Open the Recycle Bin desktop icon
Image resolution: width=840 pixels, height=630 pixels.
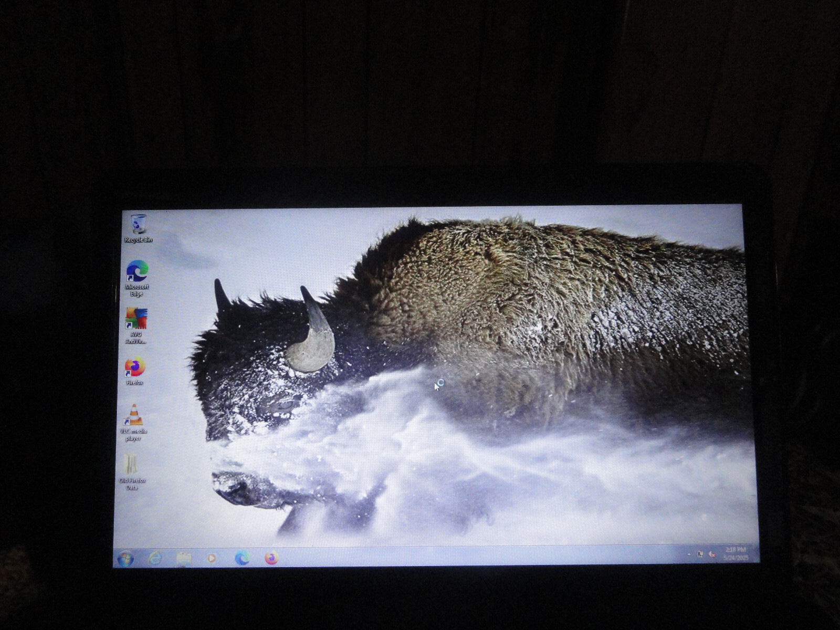coord(139,228)
